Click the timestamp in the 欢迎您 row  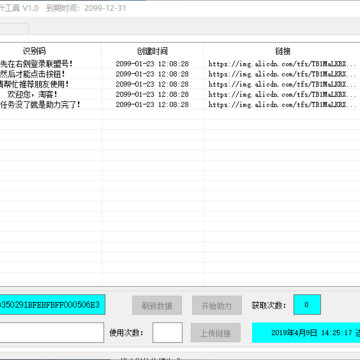(x=152, y=94)
